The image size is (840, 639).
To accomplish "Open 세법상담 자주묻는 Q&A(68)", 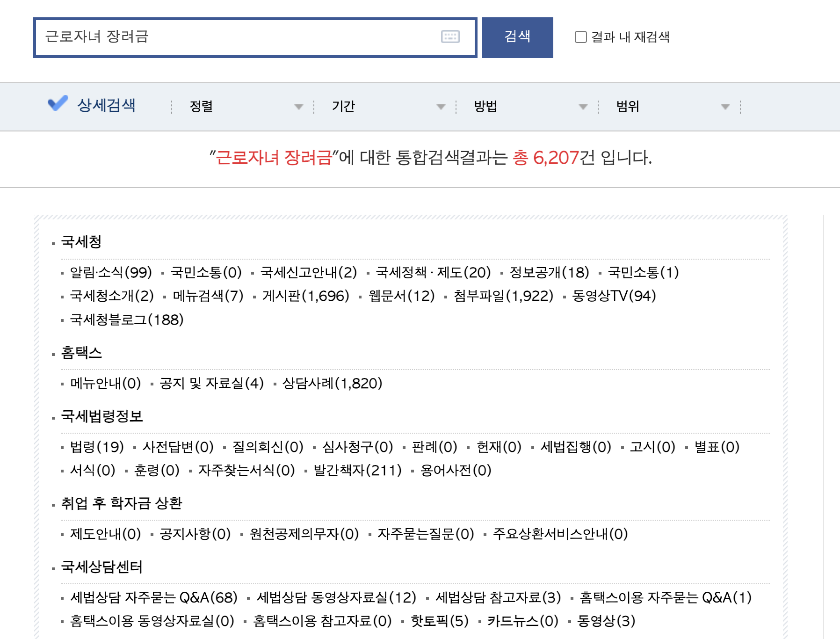I will coord(154,597).
